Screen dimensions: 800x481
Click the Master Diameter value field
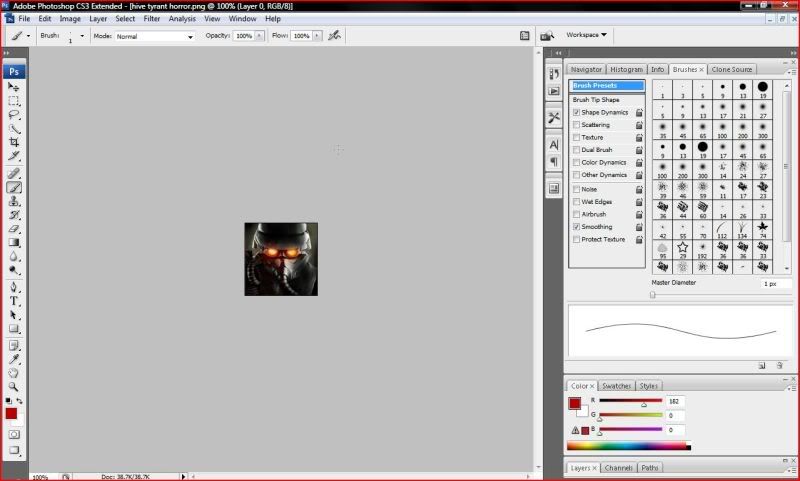(x=776, y=284)
